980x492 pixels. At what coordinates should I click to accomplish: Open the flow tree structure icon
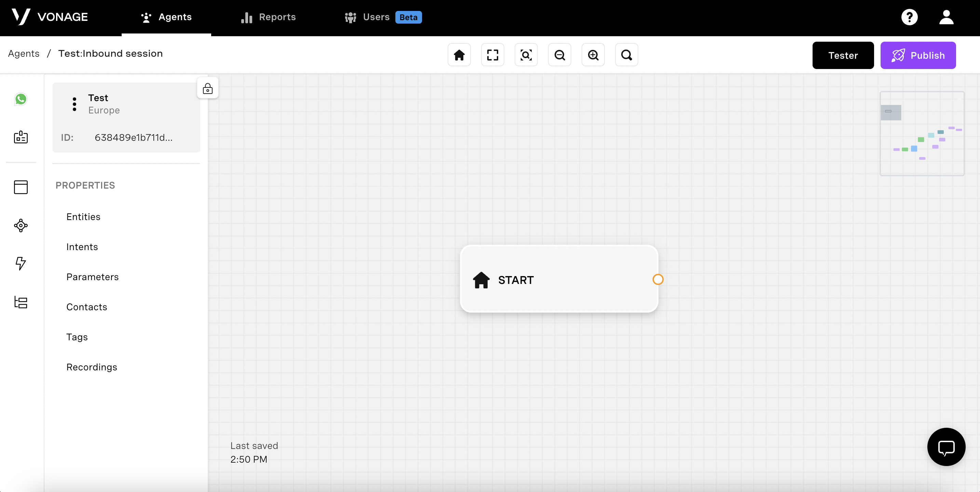21,302
